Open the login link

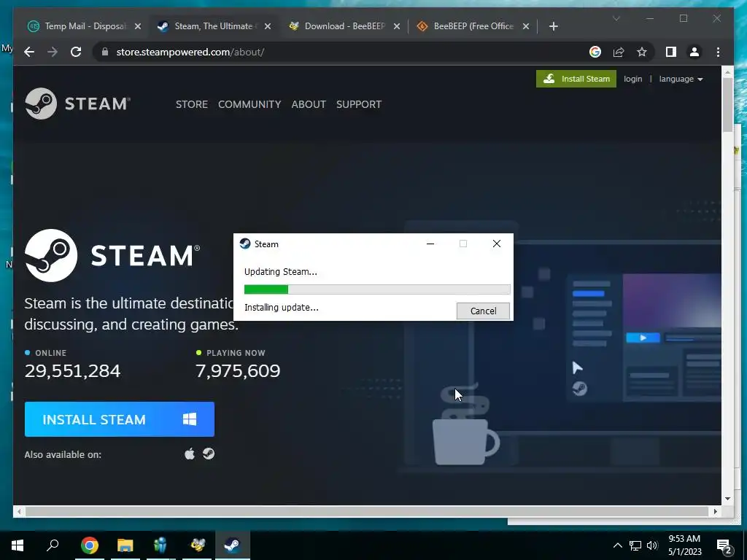click(632, 79)
